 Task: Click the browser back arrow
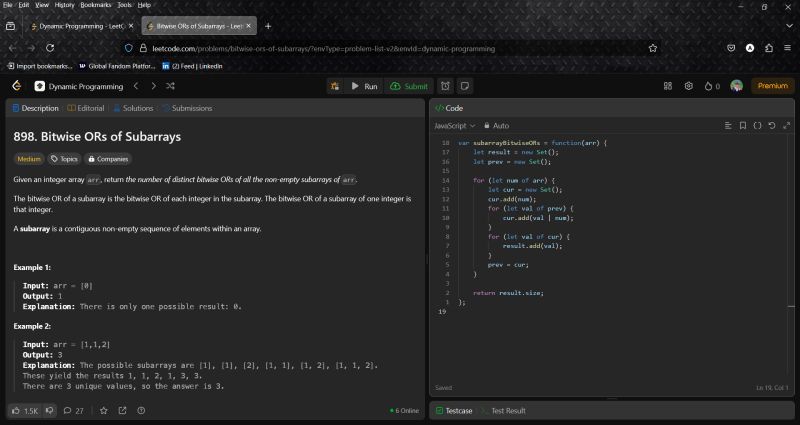(x=12, y=48)
